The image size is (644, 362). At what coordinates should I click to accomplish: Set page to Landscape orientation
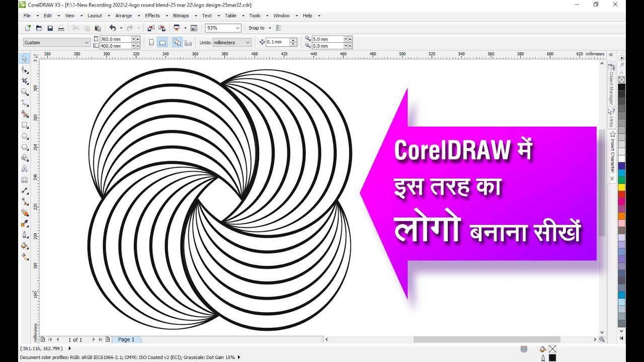(162, 43)
